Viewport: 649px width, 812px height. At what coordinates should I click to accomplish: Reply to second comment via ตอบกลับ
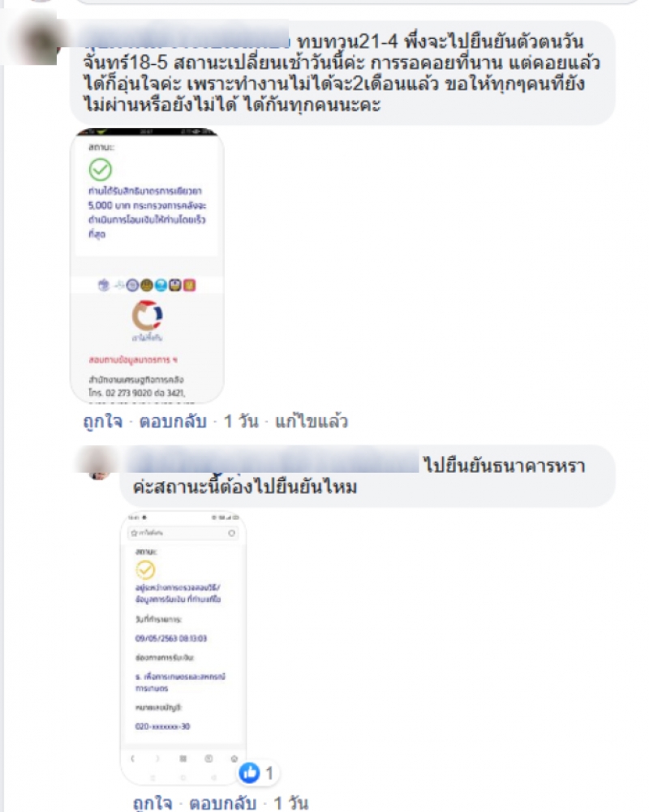coord(223,803)
